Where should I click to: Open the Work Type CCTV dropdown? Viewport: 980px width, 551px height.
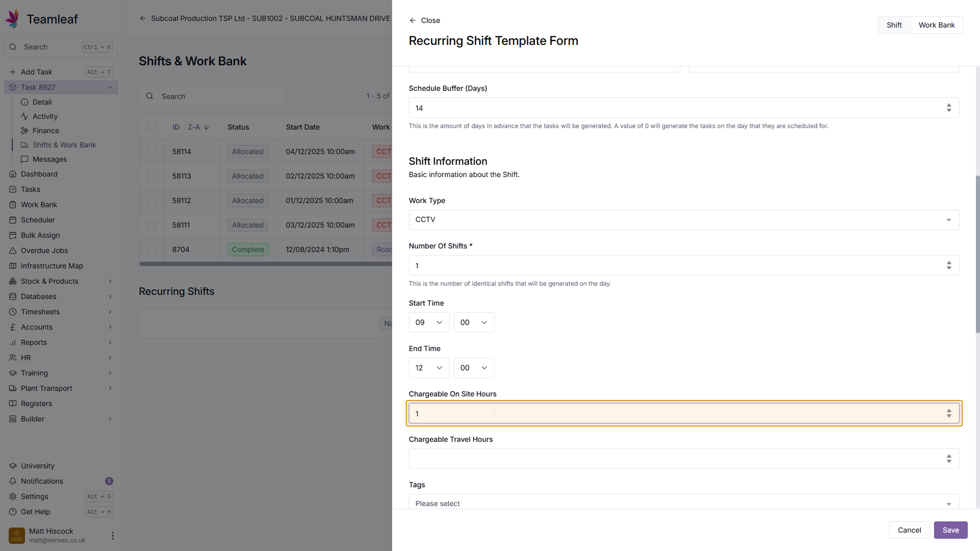[683, 220]
